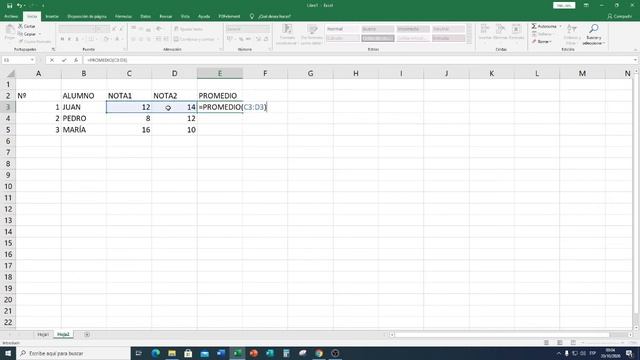The width and height of the screenshot is (640, 360).
Task: Select all cells with corner triangle
Action: click(11, 73)
